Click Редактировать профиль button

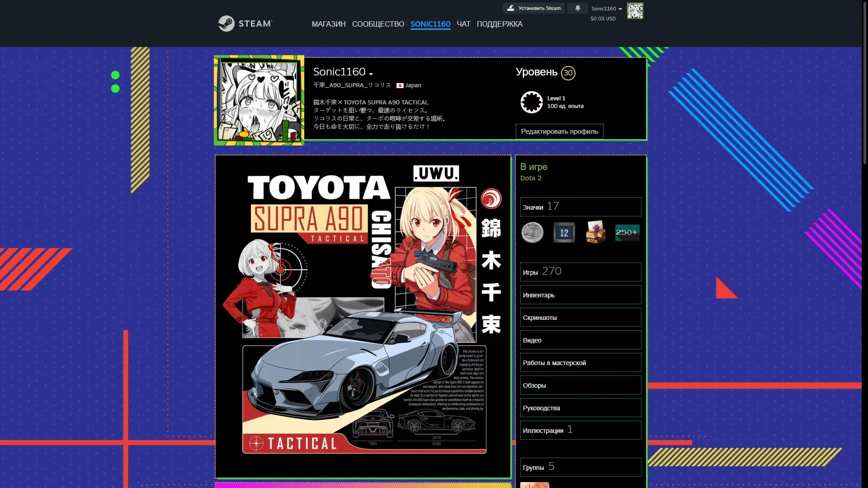coord(559,131)
